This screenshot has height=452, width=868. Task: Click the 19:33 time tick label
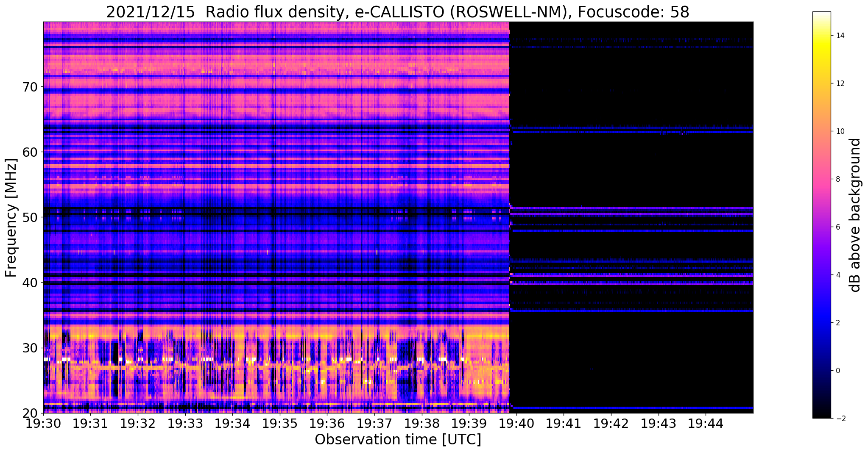click(185, 423)
